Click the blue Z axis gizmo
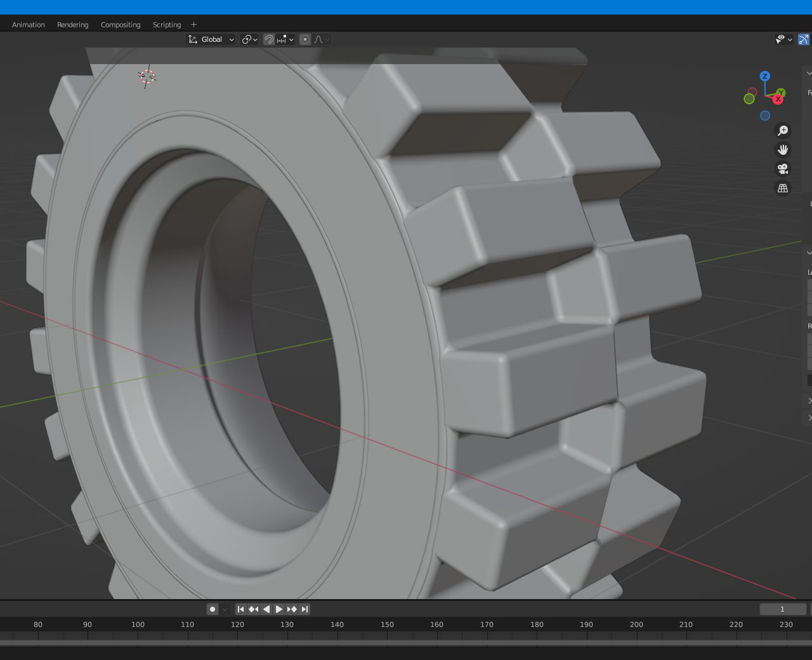812x660 pixels. point(765,76)
